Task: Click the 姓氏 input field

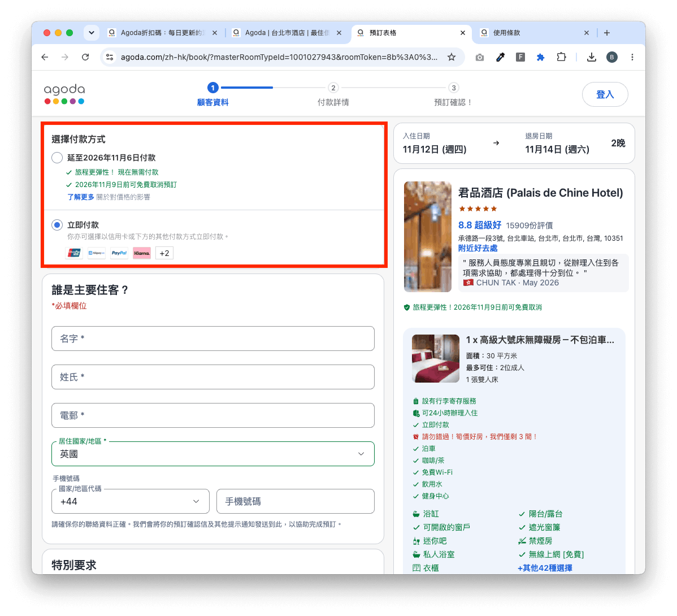Action: pyautogui.click(x=213, y=377)
